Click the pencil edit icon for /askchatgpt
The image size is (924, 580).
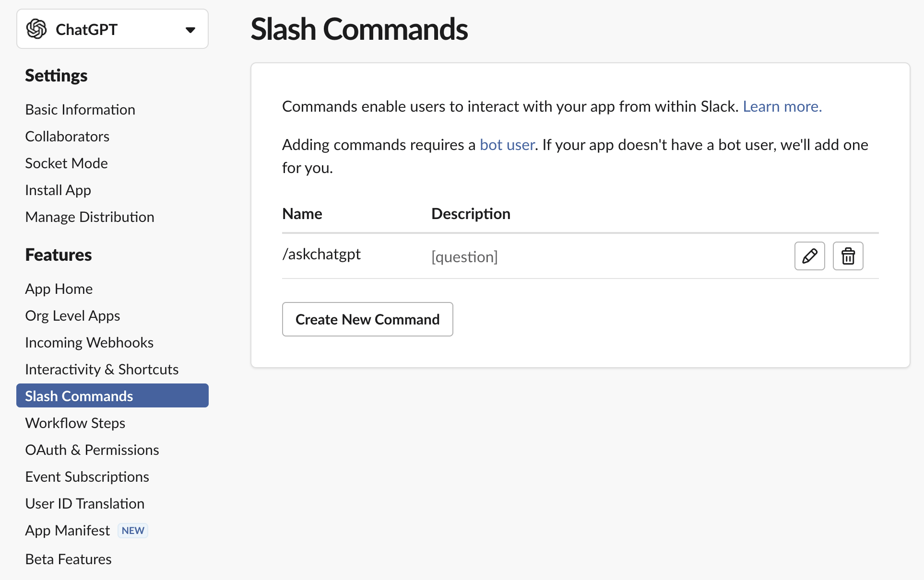(x=809, y=256)
